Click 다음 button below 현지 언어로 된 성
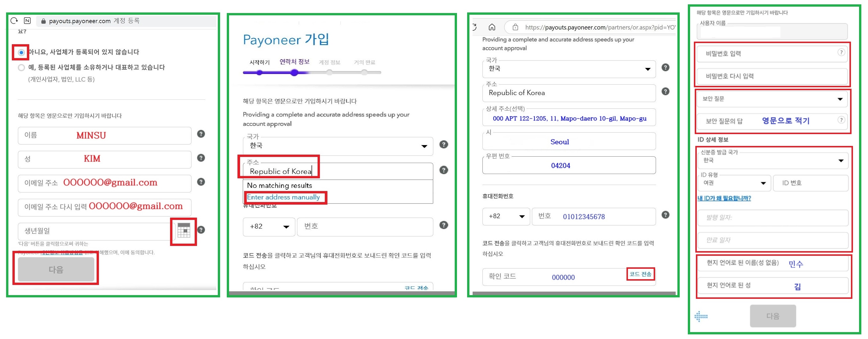Screen dimensions: 868x339 pyautogui.click(x=773, y=316)
